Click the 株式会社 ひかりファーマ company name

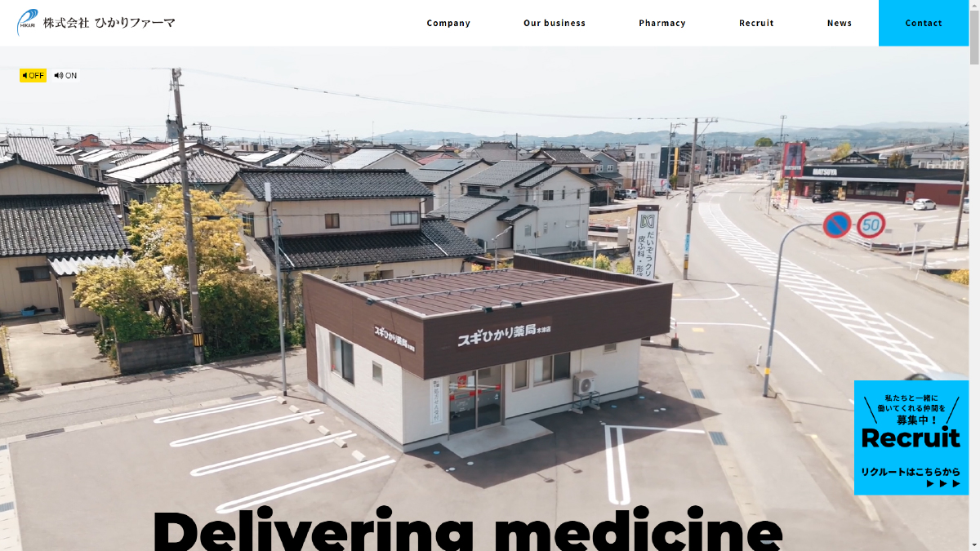pyautogui.click(x=109, y=23)
